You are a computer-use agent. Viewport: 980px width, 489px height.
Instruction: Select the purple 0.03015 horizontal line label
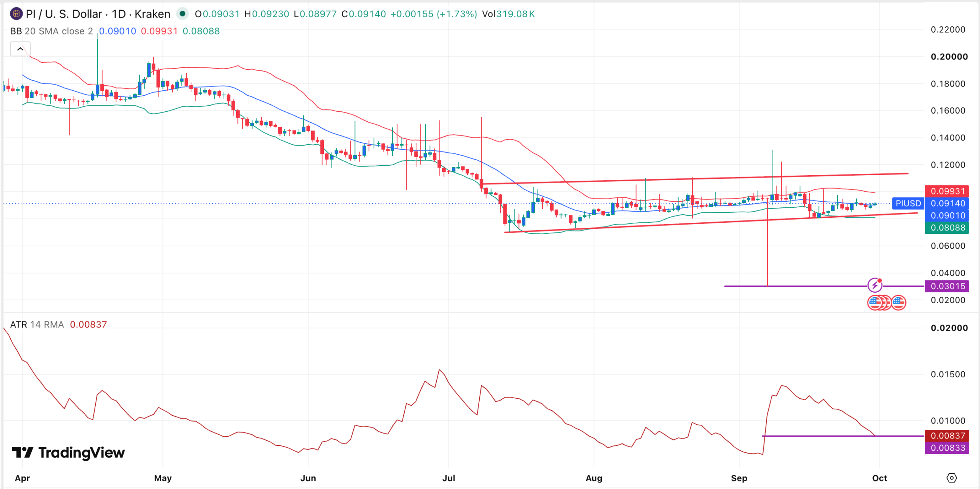tap(947, 286)
